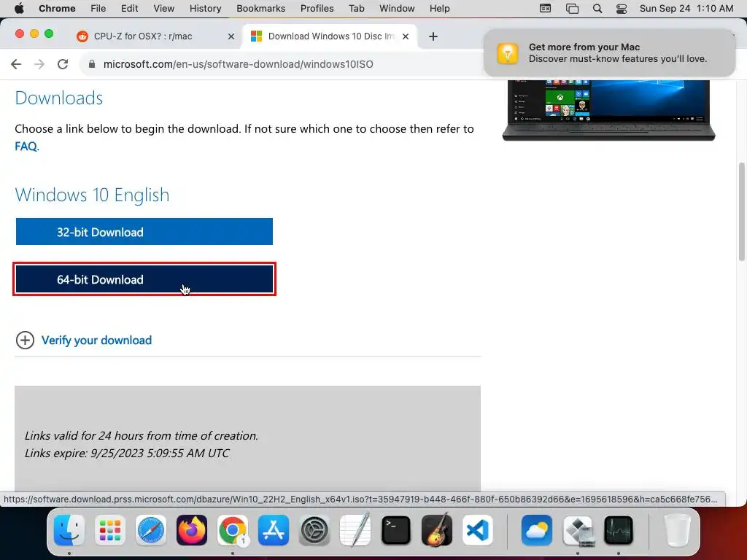
Task: Open the Help menu
Action: (x=439, y=9)
